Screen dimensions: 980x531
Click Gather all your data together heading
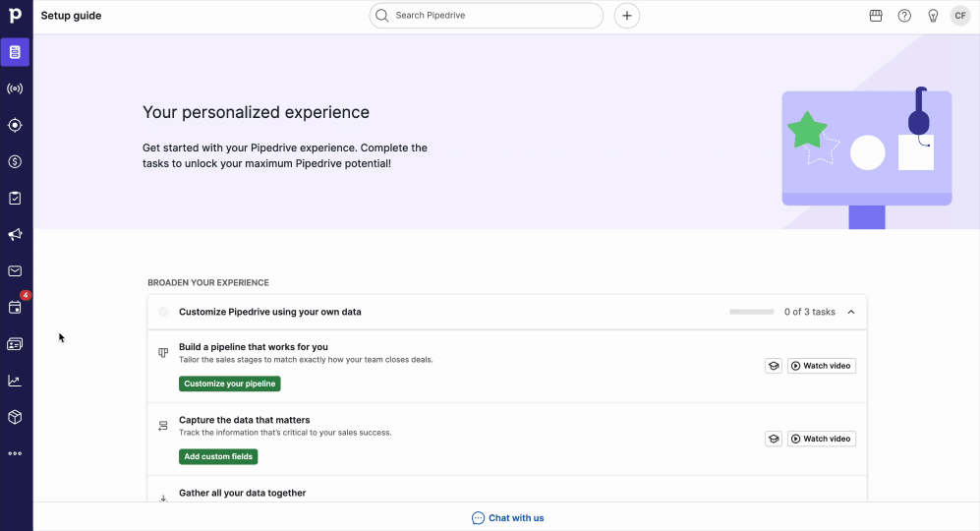(243, 493)
